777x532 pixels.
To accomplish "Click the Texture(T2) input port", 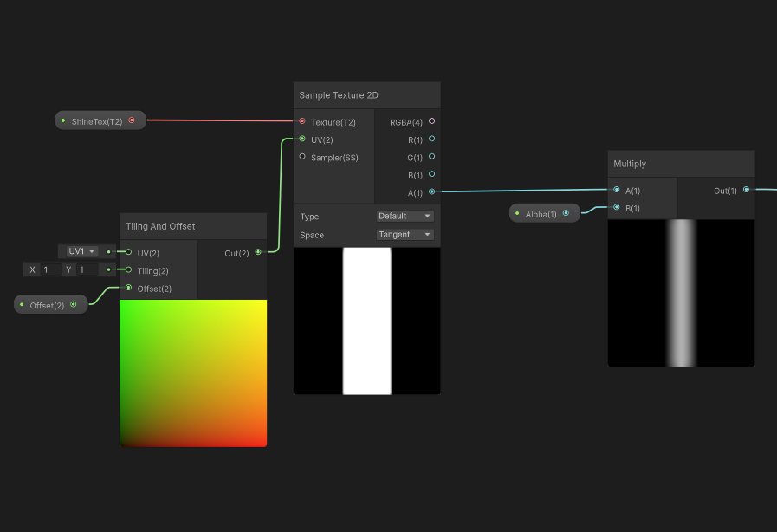I will pos(303,121).
